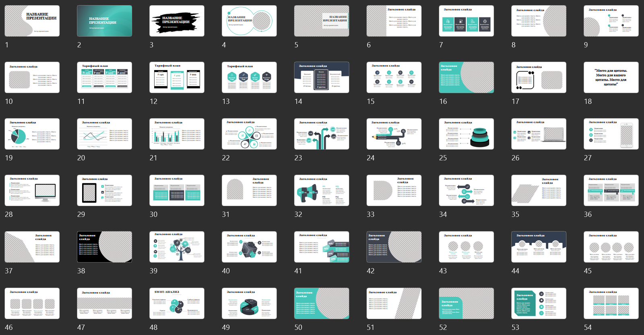Click the cube infographic slide 40
Screen dimensions: 644x335
249,247
